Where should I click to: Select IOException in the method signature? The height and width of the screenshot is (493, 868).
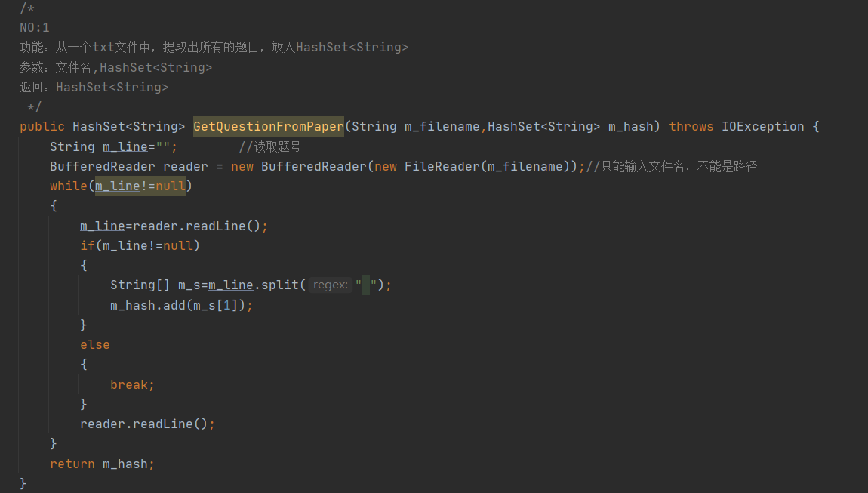(762, 126)
